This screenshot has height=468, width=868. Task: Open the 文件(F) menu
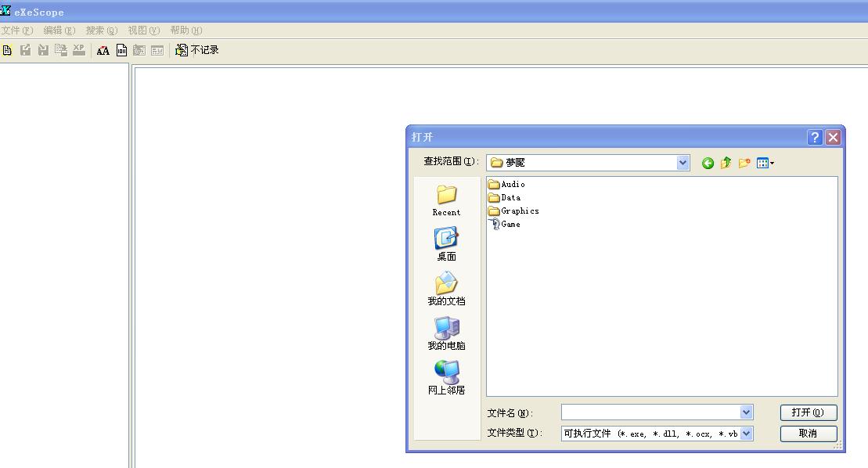(x=17, y=31)
